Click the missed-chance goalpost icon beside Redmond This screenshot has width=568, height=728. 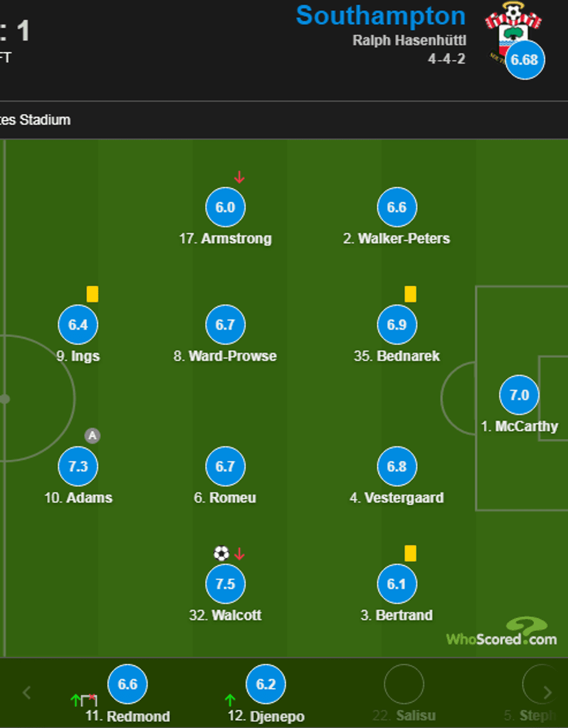pyautogui.click(x=89, y=700)
